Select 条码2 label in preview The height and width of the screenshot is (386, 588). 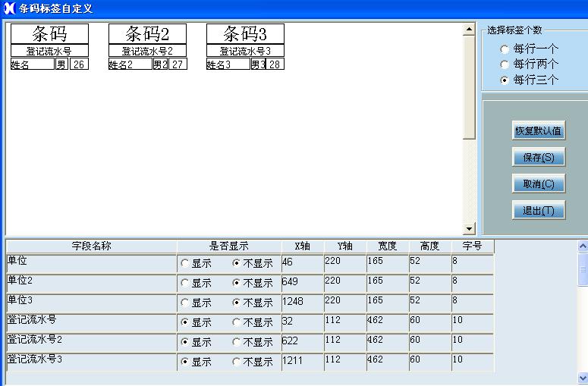(x=147, y=34)
